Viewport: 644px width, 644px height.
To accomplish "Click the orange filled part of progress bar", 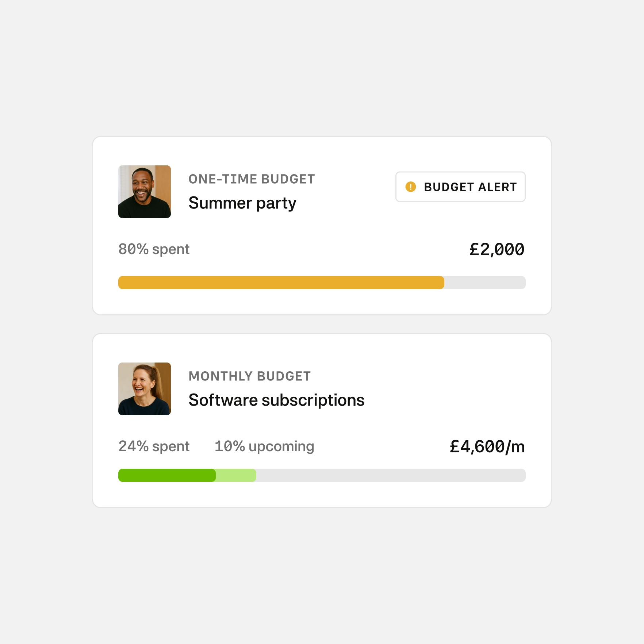I will [x=281, y=283].
